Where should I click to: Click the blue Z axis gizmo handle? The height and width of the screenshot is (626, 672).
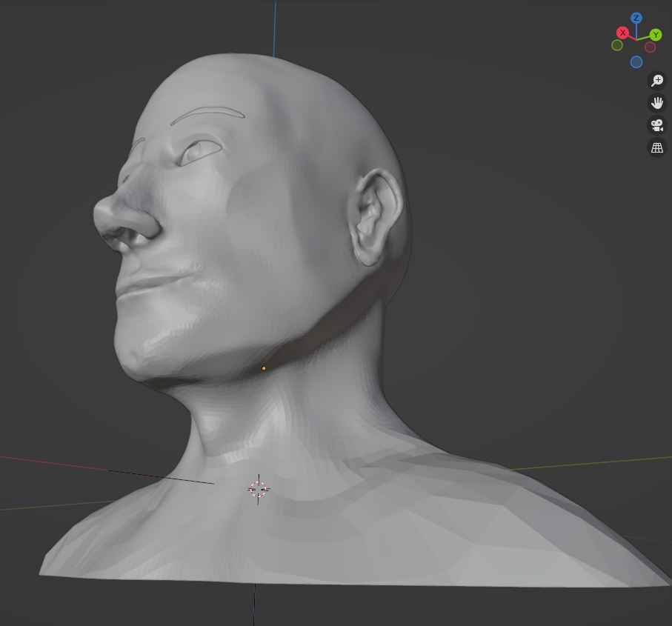[x=636, y=18]
